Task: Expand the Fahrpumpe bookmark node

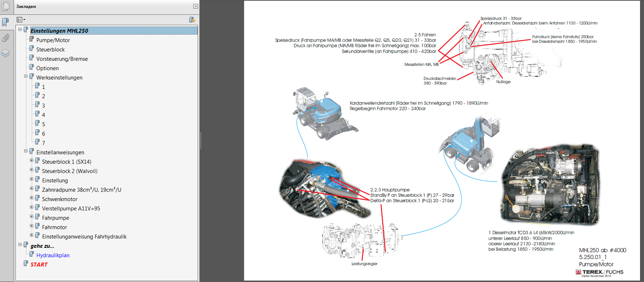Action: pos(32,217)
